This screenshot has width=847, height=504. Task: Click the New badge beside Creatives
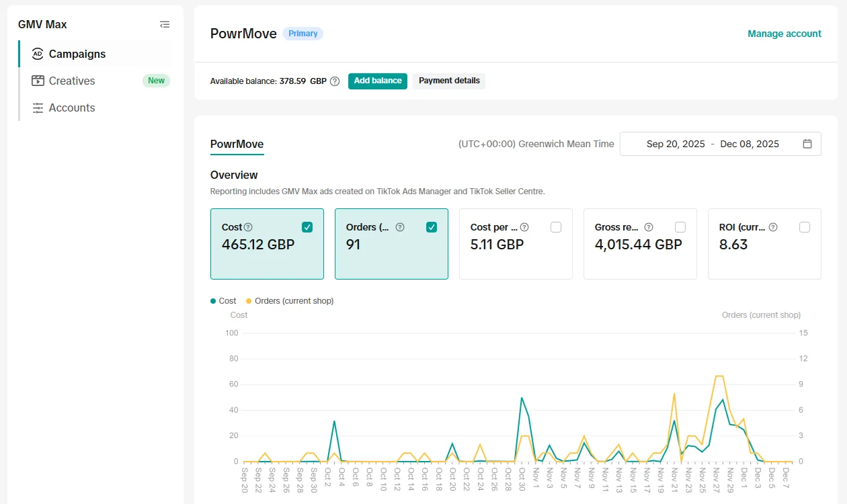[x=156, y=81]
